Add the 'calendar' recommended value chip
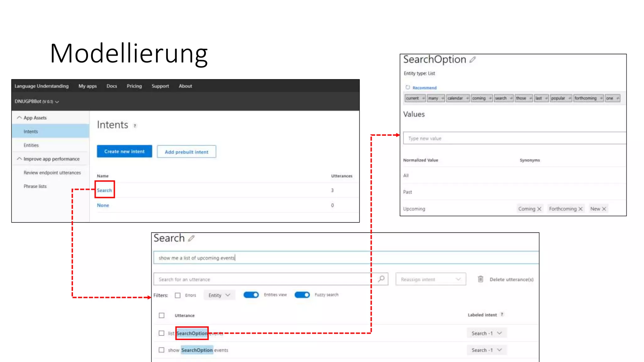644x362 pixels. [x=467, y=98]
